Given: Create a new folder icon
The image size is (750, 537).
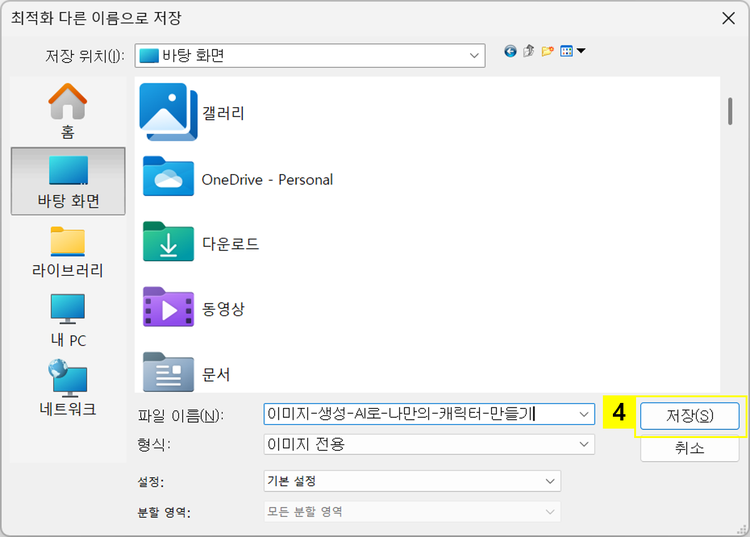Looking at the screenshot, I should (x=548, y=51).
